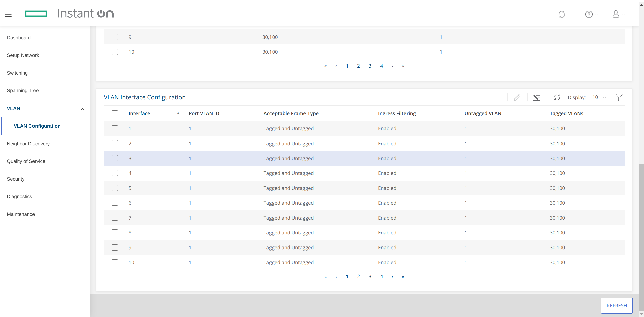
Task: Click the edit pencil icon
Action: [x=517, y=97]
